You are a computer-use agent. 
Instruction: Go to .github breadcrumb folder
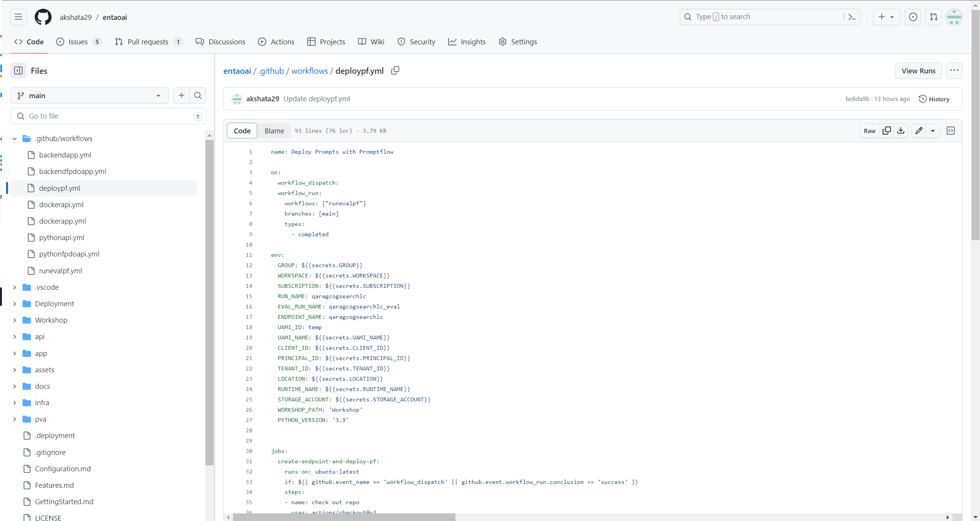(271, 71)
